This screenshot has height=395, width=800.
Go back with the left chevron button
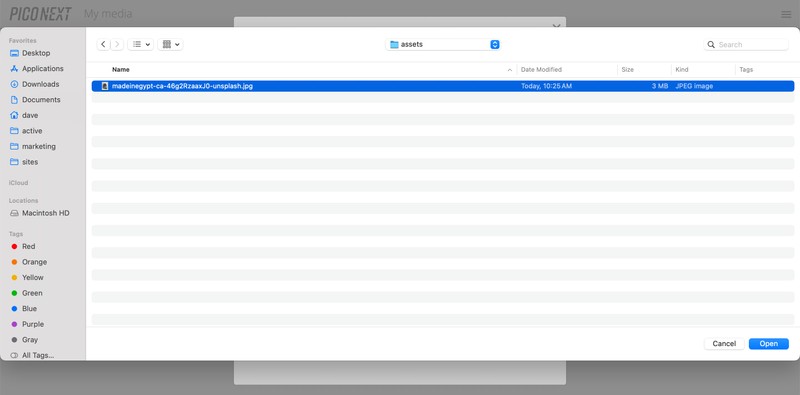103,44
